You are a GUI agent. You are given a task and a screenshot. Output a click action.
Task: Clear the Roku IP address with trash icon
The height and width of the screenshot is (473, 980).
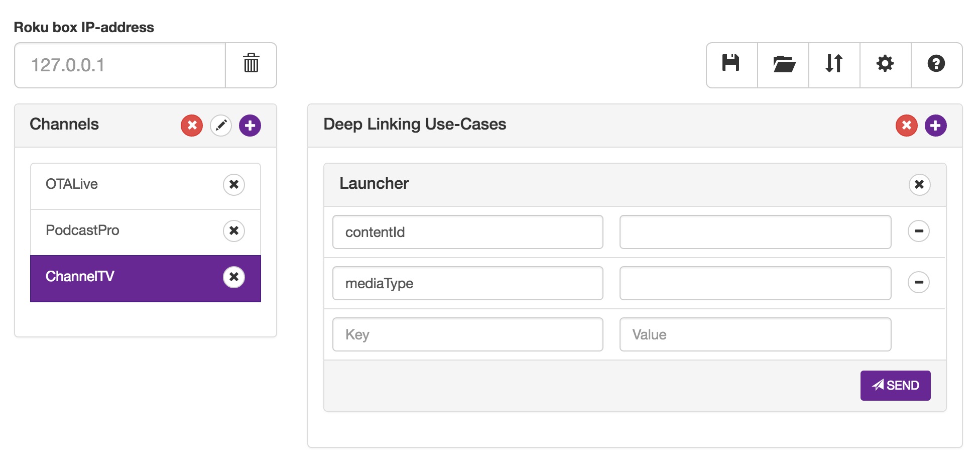tap(251, 65)
